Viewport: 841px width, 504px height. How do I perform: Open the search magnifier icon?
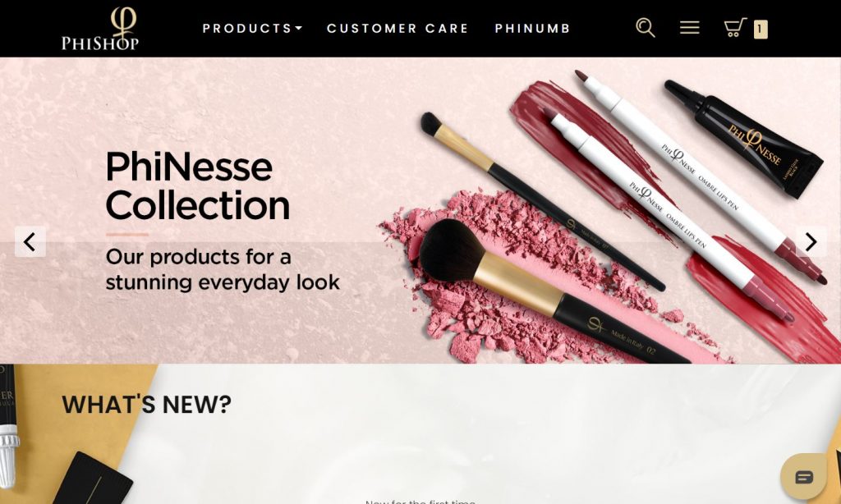[646, 28]
